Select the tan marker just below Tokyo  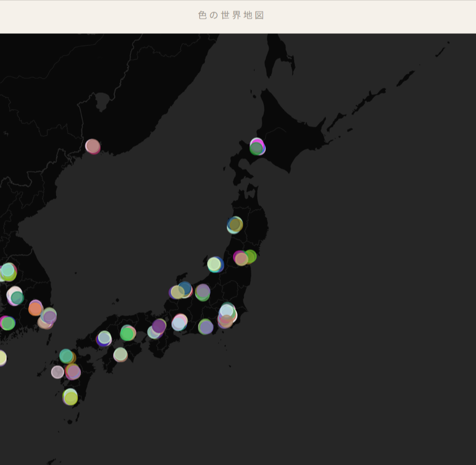226,321
